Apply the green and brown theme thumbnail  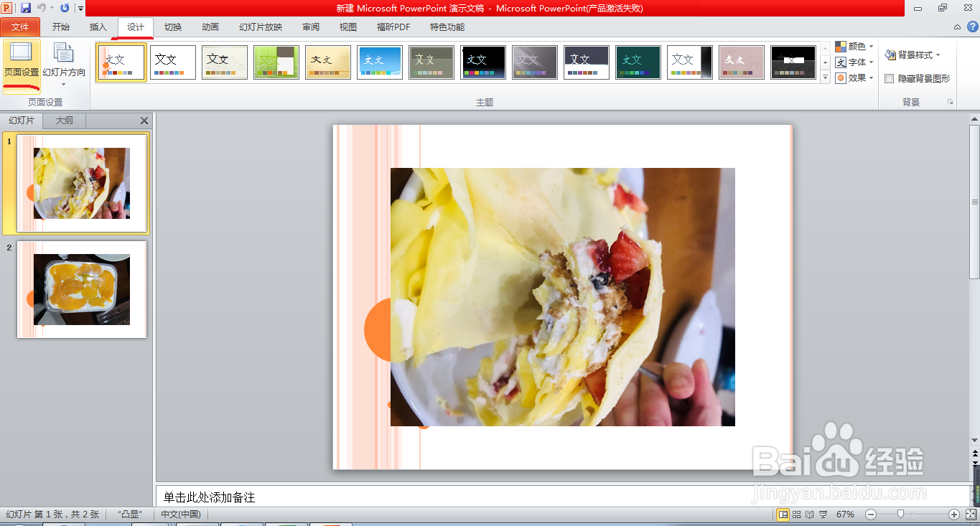pyautogui.click(x=276, y=62)
